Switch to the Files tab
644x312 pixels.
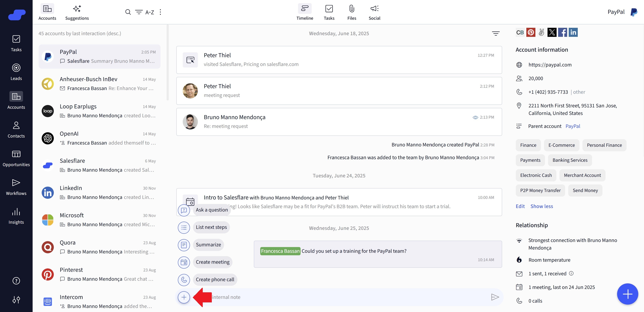352,12
